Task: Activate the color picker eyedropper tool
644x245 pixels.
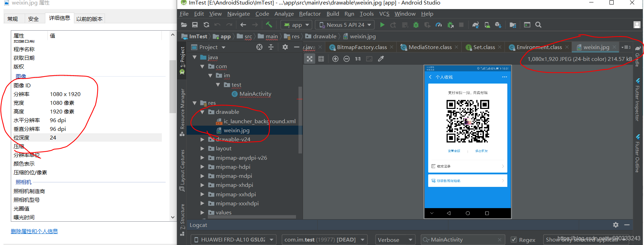Action: (381, 59)
